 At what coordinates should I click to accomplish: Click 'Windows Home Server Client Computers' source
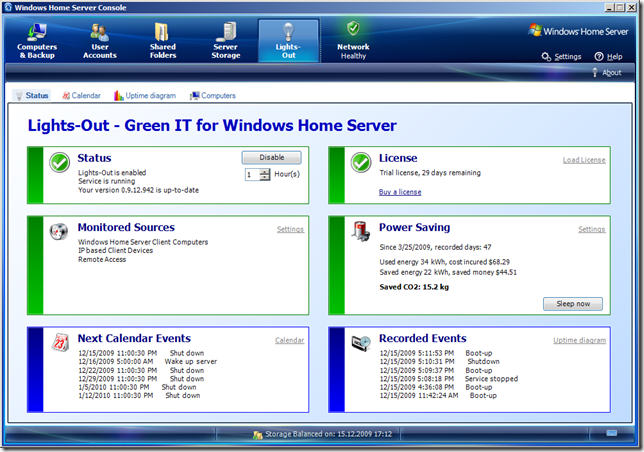pos(143,242)
